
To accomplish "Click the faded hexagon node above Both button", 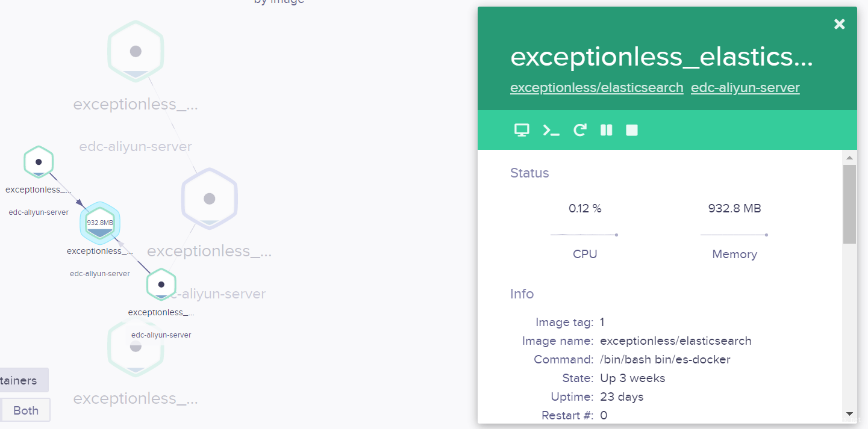I will point(136,347).
